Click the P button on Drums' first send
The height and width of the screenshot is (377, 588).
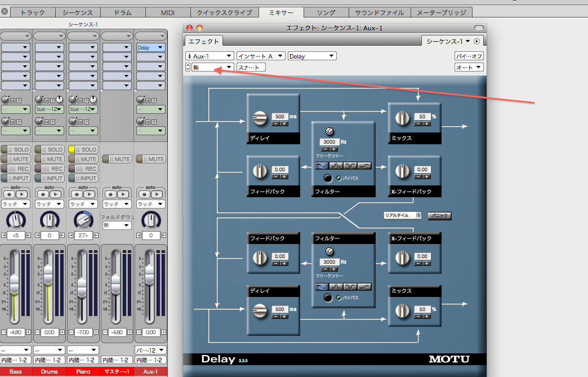click(52, 100)
